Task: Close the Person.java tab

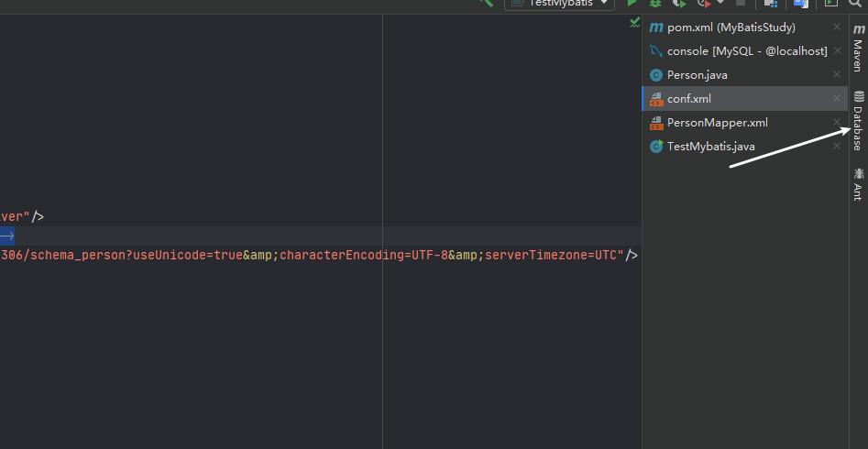Action: 836,75
